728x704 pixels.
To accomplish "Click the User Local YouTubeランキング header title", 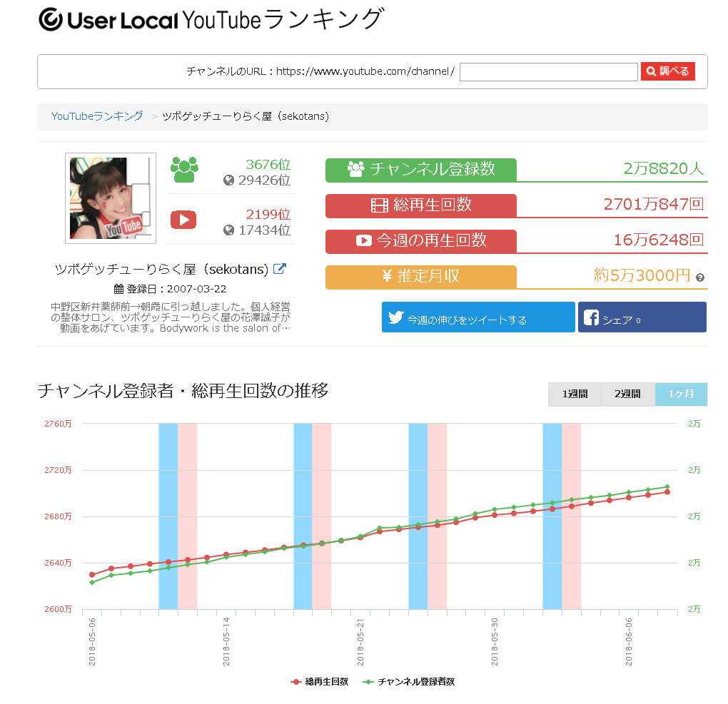I will (x=211, y=19).
